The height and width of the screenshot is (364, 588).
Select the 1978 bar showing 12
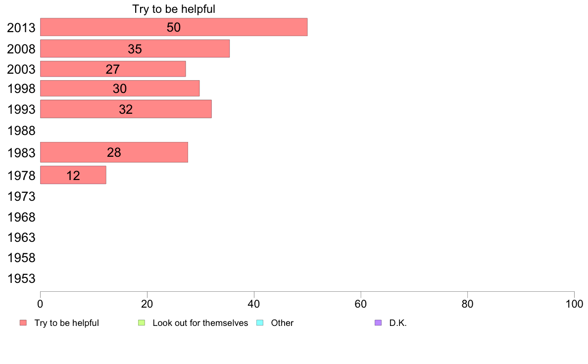(73, 175)
